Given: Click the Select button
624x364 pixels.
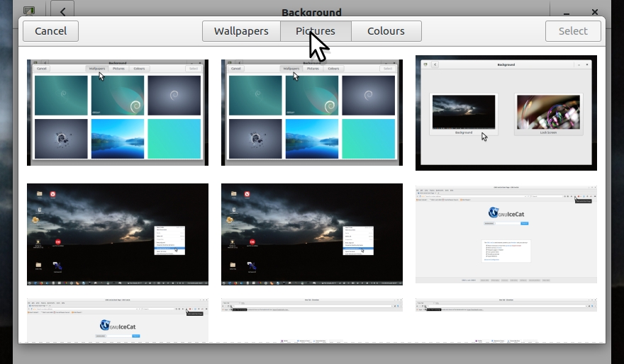Looking at the screenshot, I should [x=572, y=31].
